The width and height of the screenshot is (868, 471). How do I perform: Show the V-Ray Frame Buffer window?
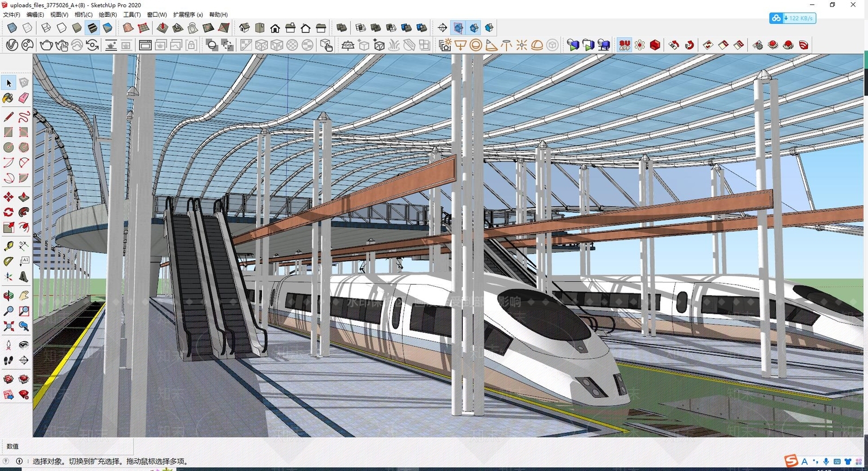click(x=145, y=45)
